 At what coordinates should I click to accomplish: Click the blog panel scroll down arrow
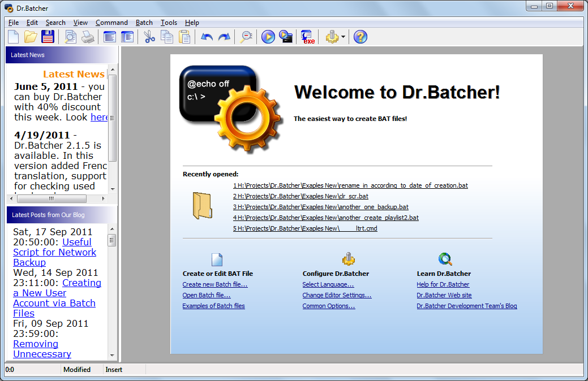point(112,355)
